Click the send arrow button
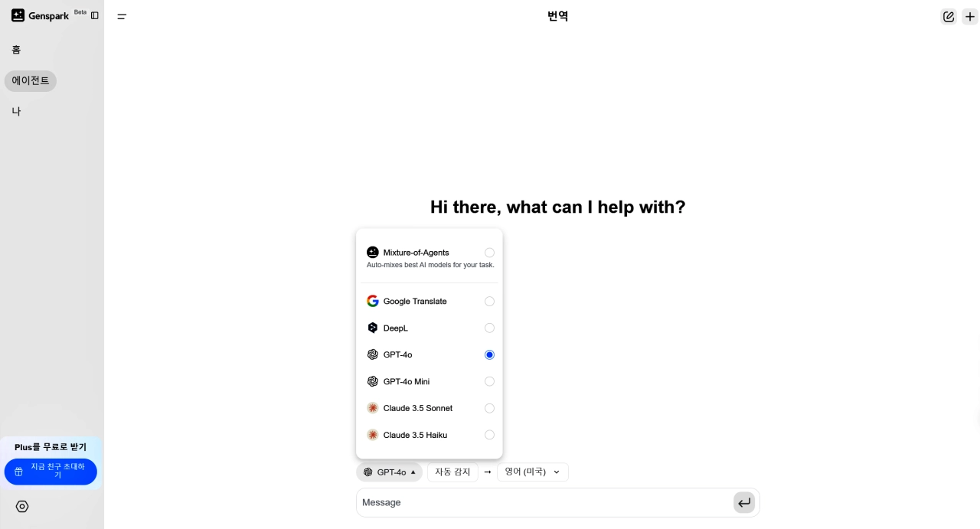 (x=743, y=502)
